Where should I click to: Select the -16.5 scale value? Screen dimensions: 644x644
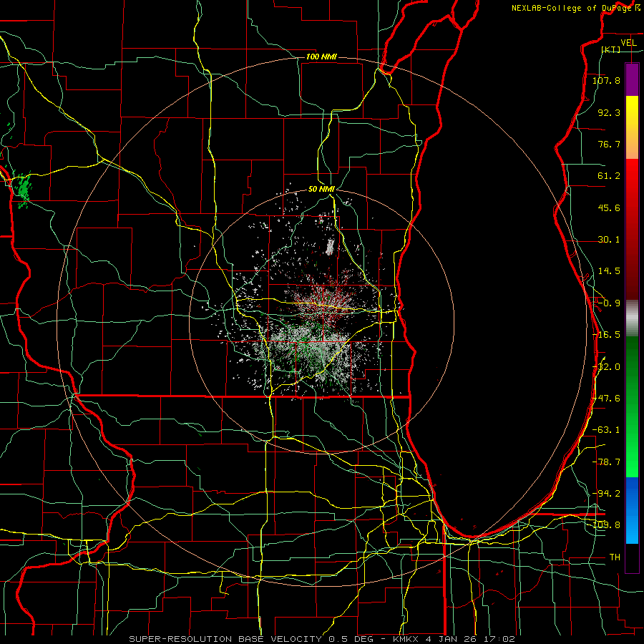tap(606, 335)
